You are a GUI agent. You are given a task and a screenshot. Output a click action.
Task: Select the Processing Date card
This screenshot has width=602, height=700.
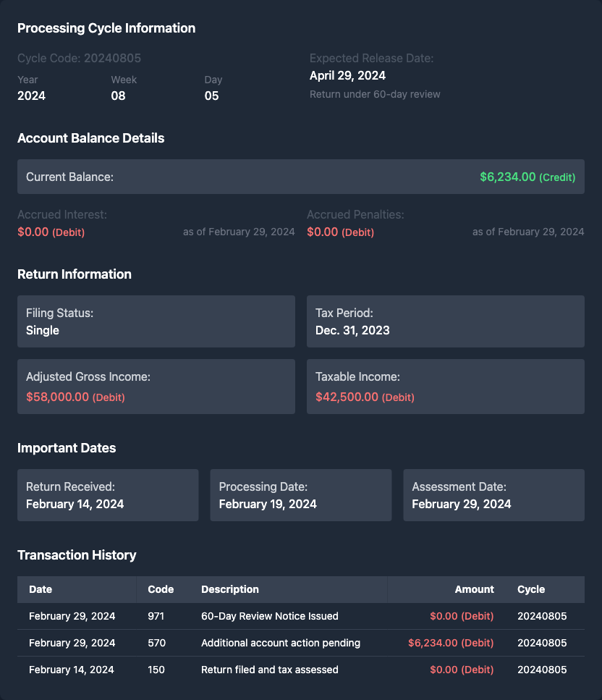(x=300, y=495)
